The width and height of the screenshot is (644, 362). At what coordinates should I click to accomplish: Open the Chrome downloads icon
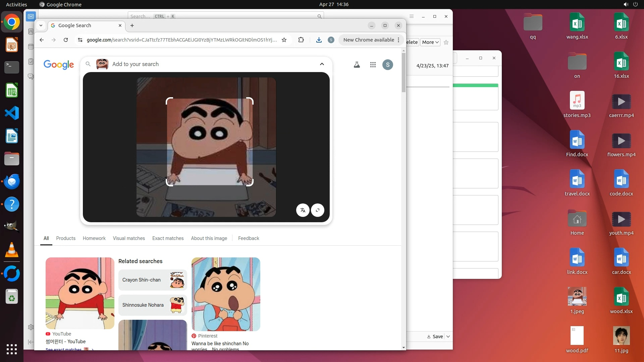(319, 40)
